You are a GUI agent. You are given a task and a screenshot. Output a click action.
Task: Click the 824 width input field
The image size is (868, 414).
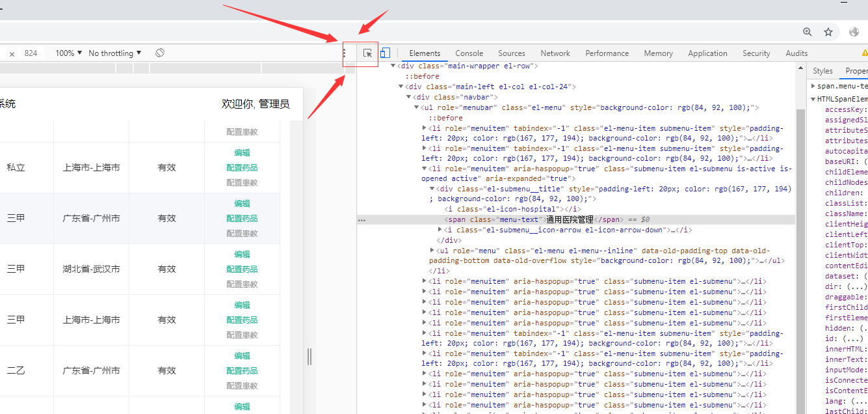(x=31, y=53)
